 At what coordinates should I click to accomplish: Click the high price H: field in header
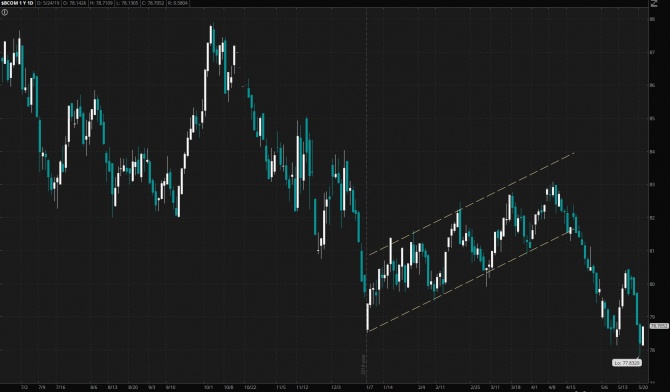click(101, 3)
